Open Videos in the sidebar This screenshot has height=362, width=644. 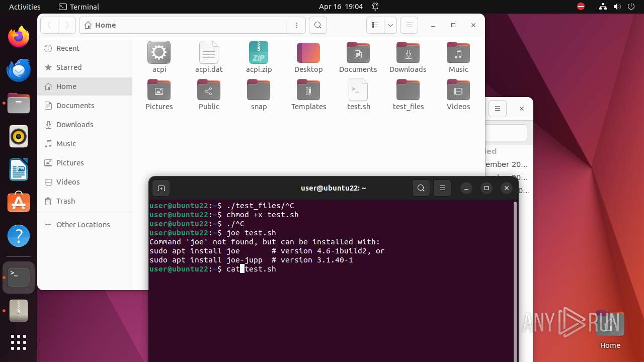coord(85,182)
